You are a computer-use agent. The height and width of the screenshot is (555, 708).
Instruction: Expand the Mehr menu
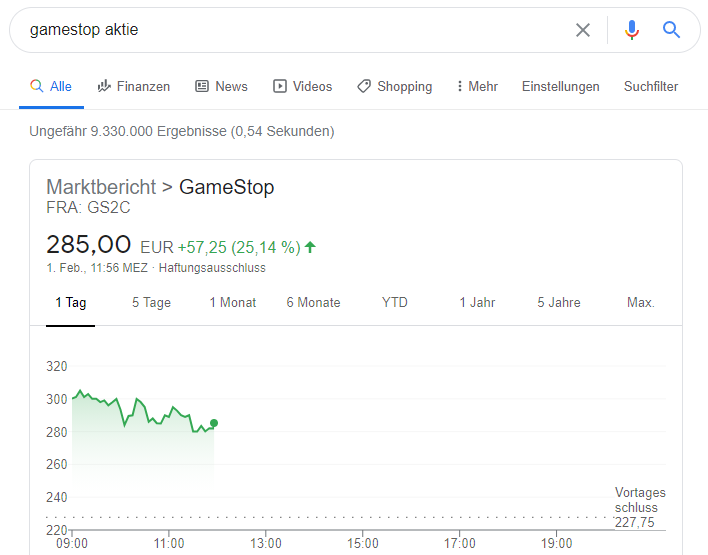pyautogui.click(x=476, y=86)
